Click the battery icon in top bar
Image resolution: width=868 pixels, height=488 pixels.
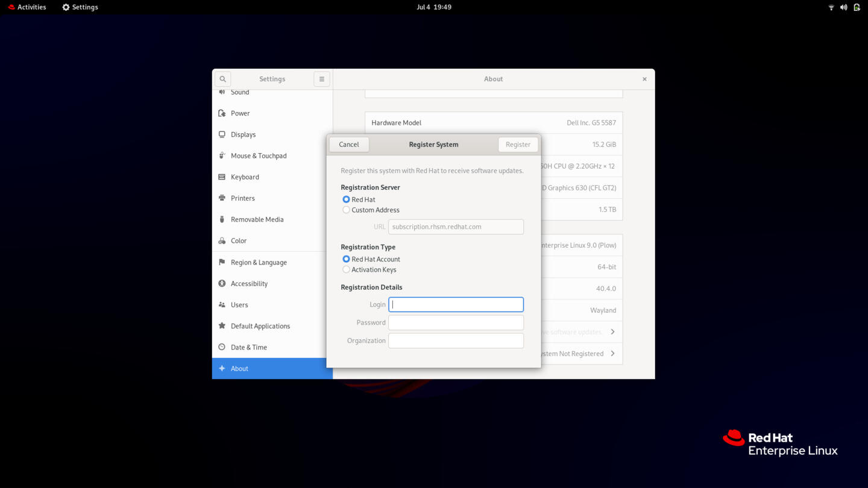tap(857, 7)
